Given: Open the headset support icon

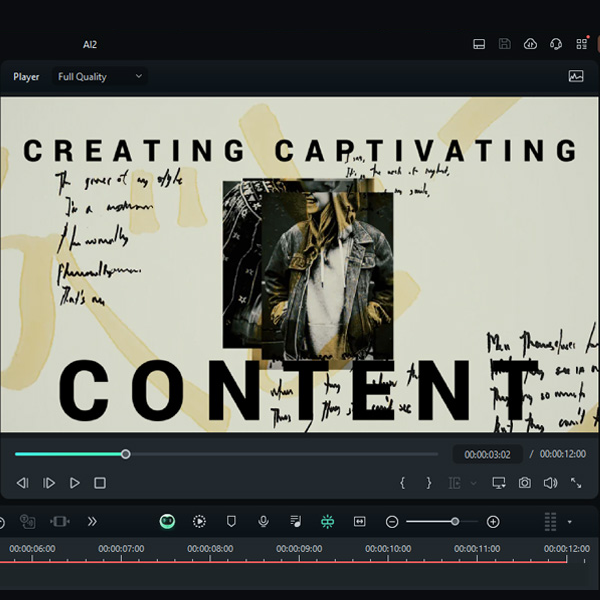Looking at the screenshot, I should pyautogui.click(x=556, y=44).
